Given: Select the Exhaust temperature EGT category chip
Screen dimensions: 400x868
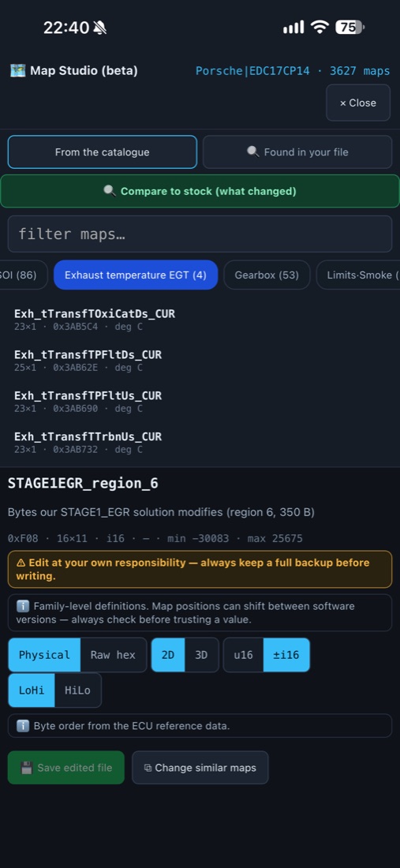Looking at the screenshot, I should click(136, 275).
